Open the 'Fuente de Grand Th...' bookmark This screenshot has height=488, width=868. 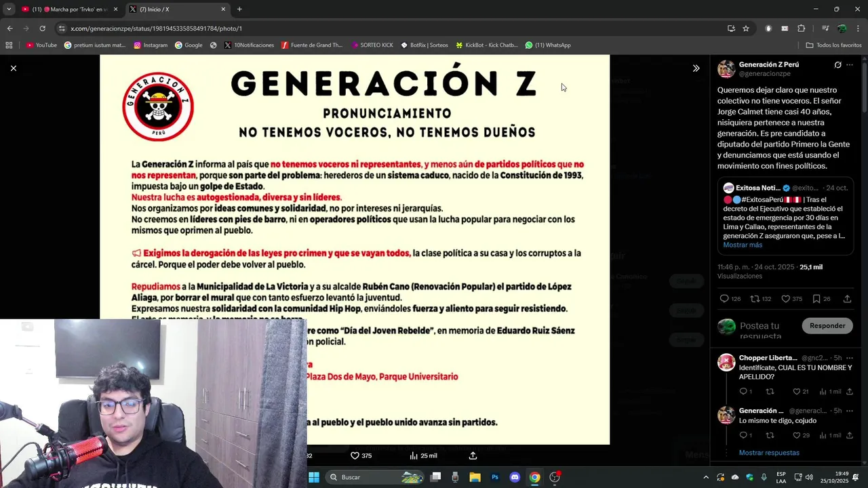click(312, 45)
